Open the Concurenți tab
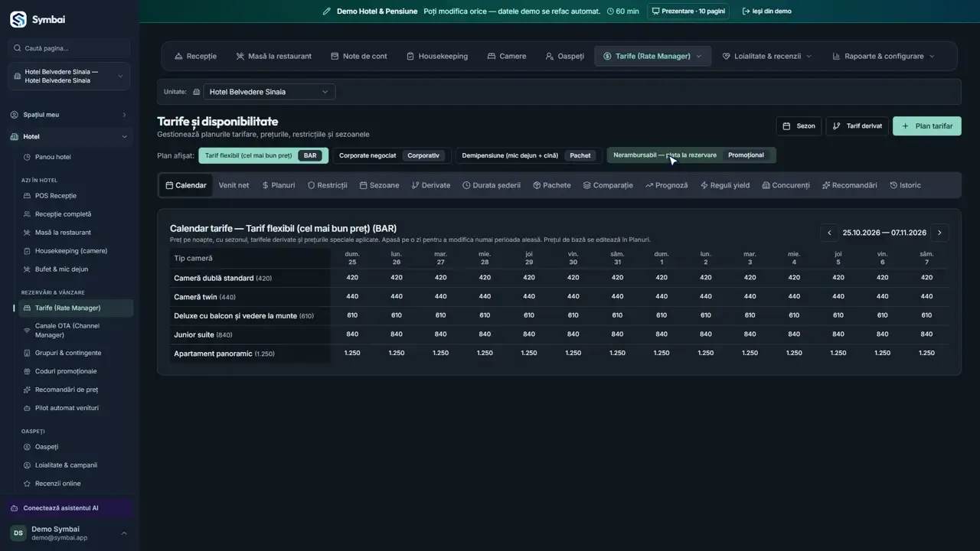Viewport: 980px width, 551px height. pyautogui.click(x=786, y=185)
